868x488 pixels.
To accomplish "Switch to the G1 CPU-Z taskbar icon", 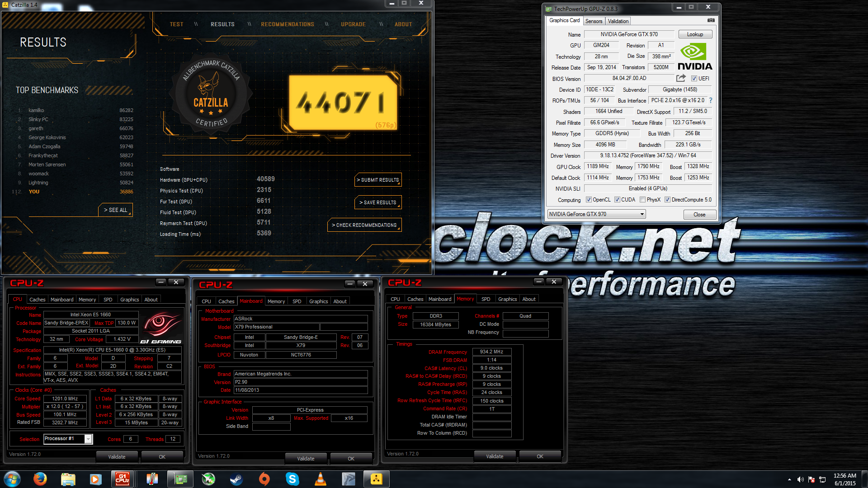I will [123, 479].
